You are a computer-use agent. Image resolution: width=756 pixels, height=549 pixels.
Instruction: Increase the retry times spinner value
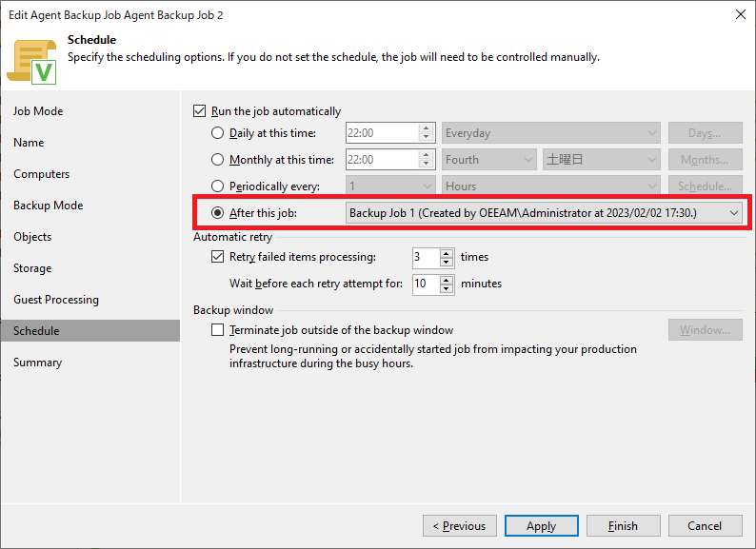[x=447, y=252]
